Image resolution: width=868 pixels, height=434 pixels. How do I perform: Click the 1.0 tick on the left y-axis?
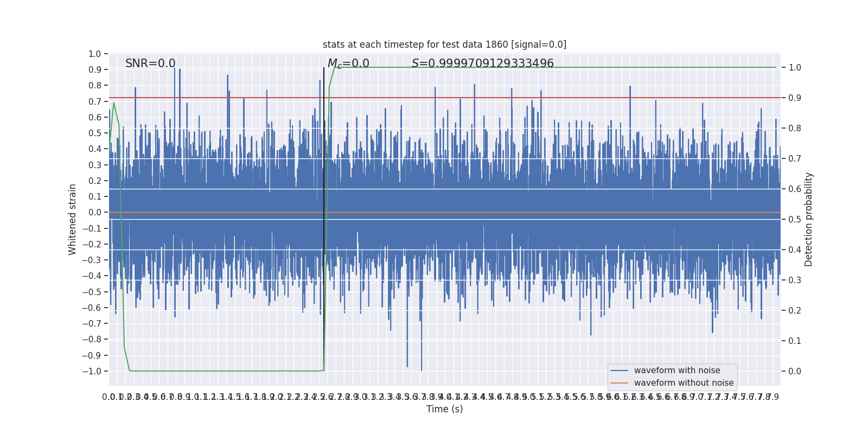click(x=95, y=54)
